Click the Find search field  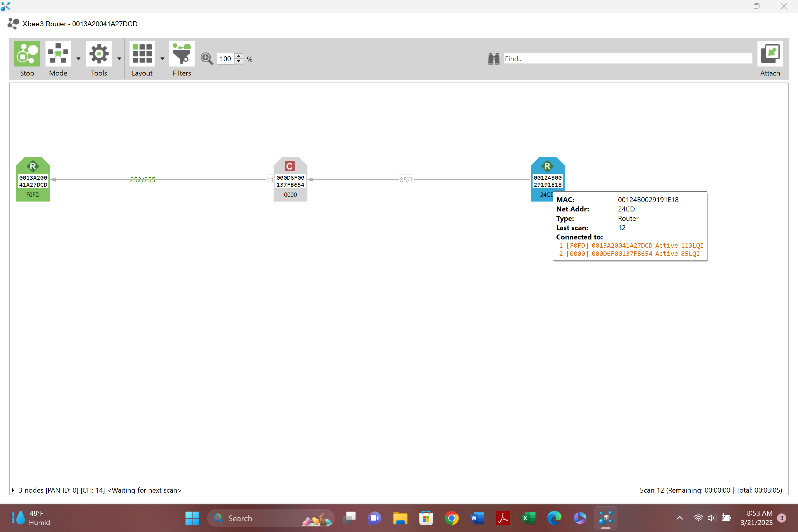pos(628,59)
